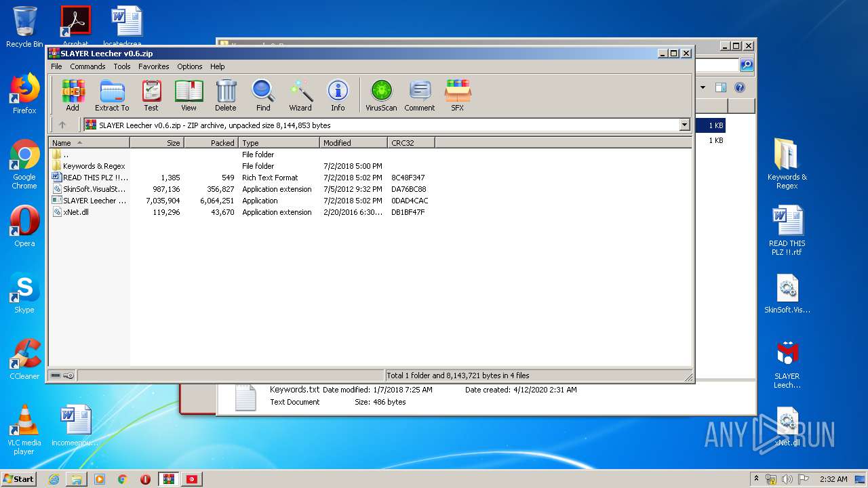This screenshot has height=488, width=868.
Task: Open view options dropdown in Explorer window
Action: (x=703, y=87)
